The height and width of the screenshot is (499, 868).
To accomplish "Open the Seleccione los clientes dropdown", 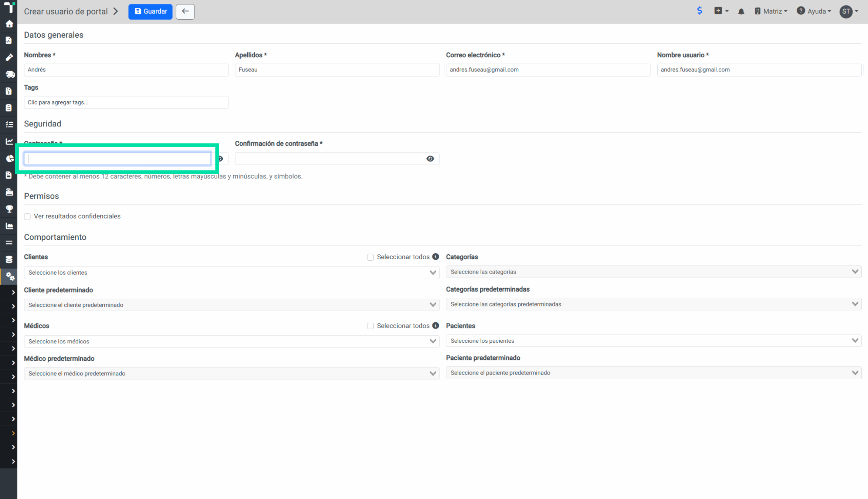I will pos(231,273).
